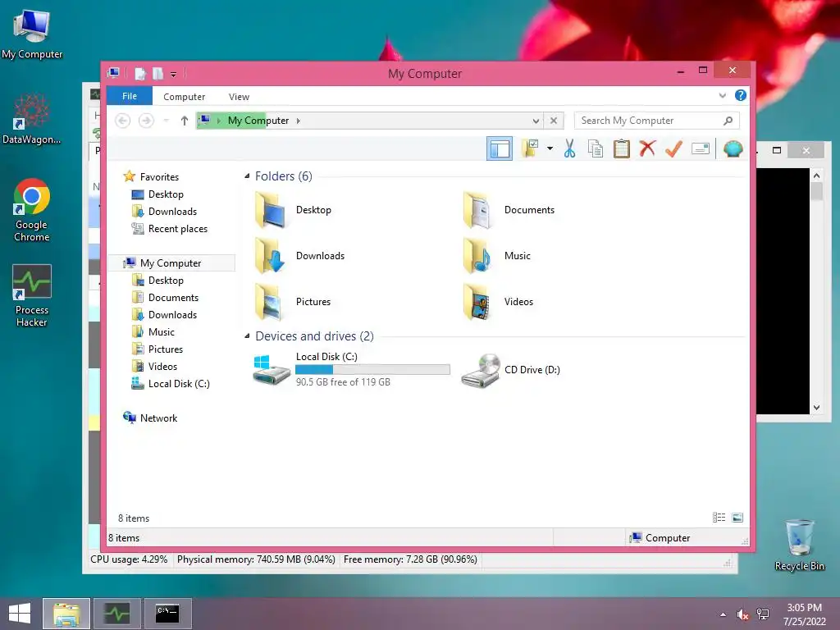The width and height of the screenshot is (840, 630).
Task: Click the Email envelope toolbar icon
Action: click(701, 148)
